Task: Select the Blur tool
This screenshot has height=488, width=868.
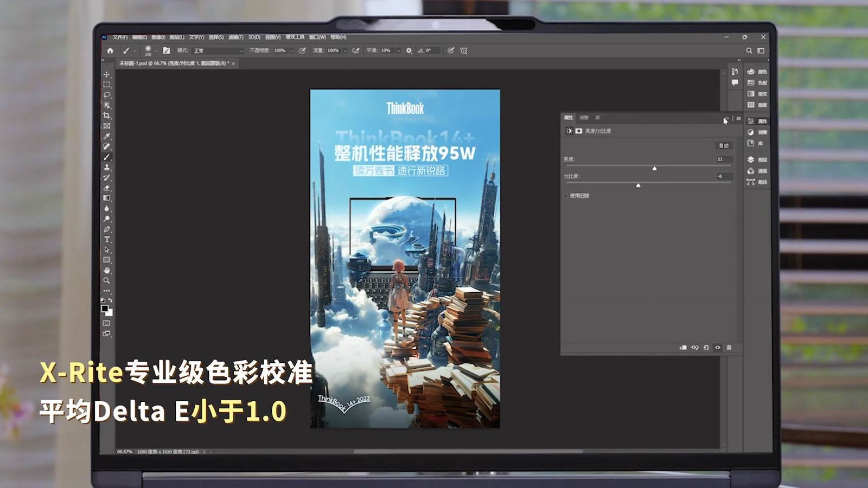Action: [x=107, y=208]
